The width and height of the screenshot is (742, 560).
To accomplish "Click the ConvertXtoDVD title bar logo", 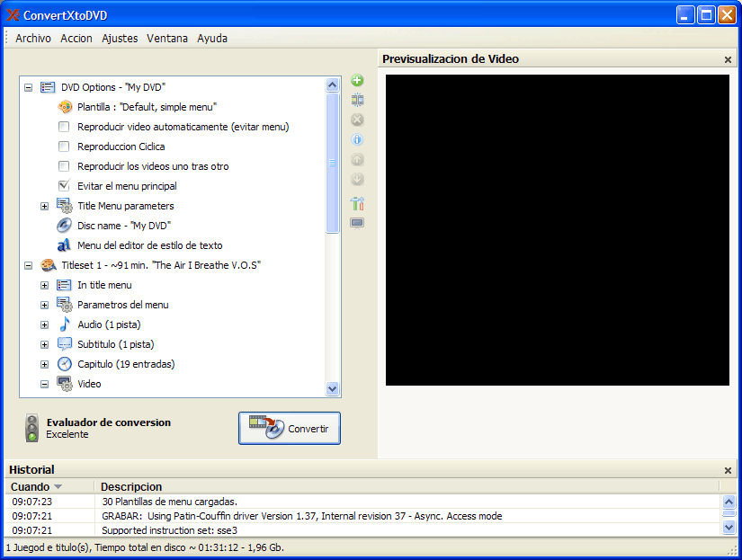I will pyautogui.click(x=13, y=15).
